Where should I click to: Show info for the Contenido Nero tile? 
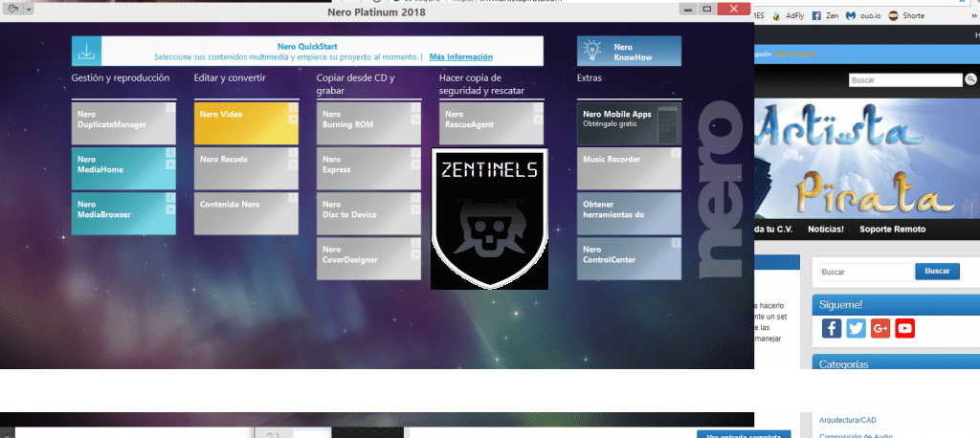[x=293, y=198]
